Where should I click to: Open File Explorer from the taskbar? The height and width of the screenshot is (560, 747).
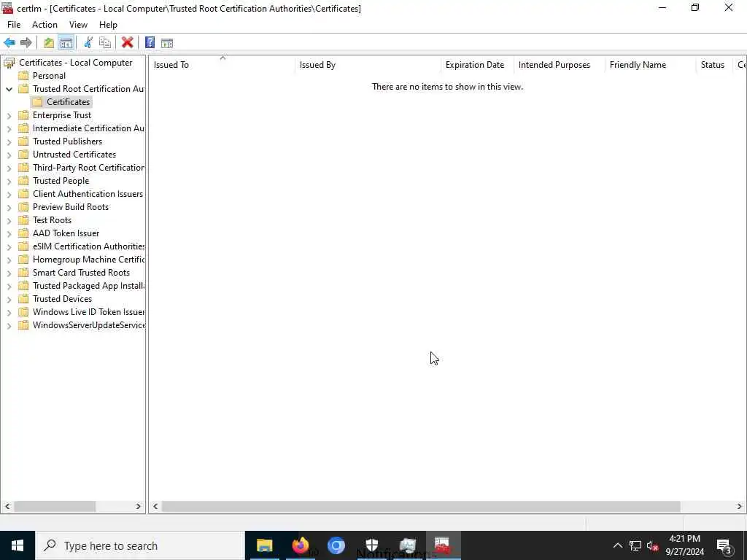tap(264, 545)
